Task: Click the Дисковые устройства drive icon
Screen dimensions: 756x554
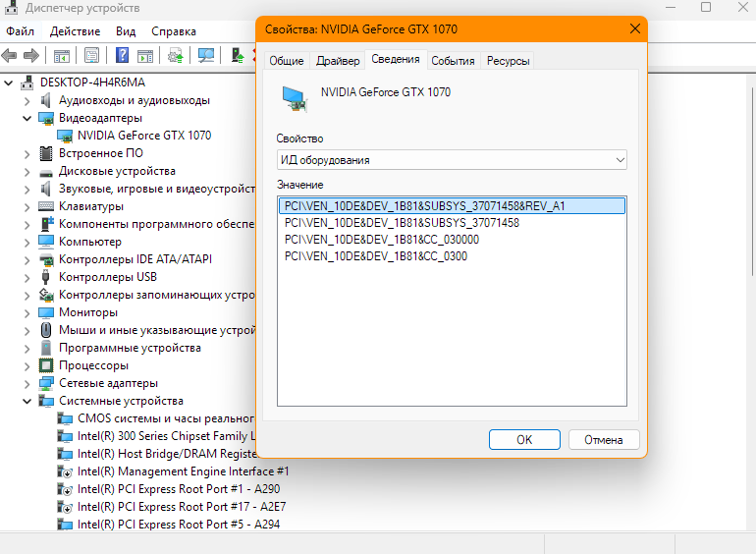Action: pos(46,172)
